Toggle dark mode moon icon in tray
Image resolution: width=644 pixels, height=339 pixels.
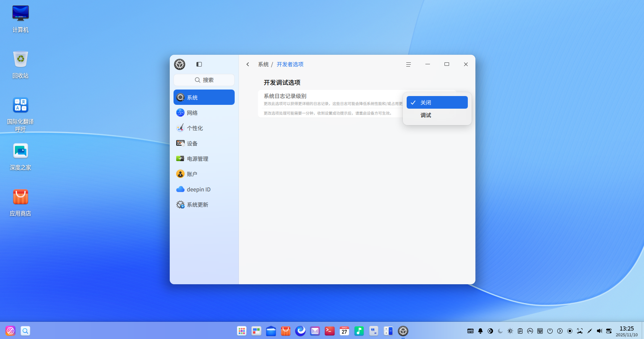point(500,331)
